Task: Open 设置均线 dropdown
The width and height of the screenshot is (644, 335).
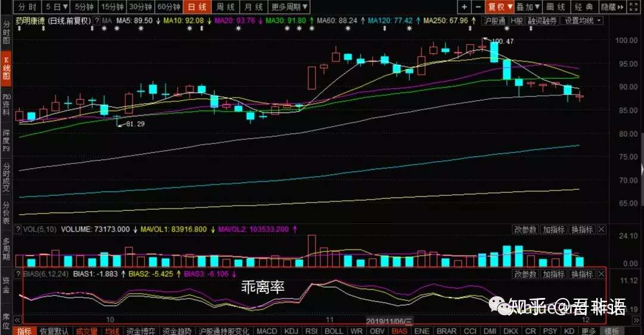Action: 583,20
